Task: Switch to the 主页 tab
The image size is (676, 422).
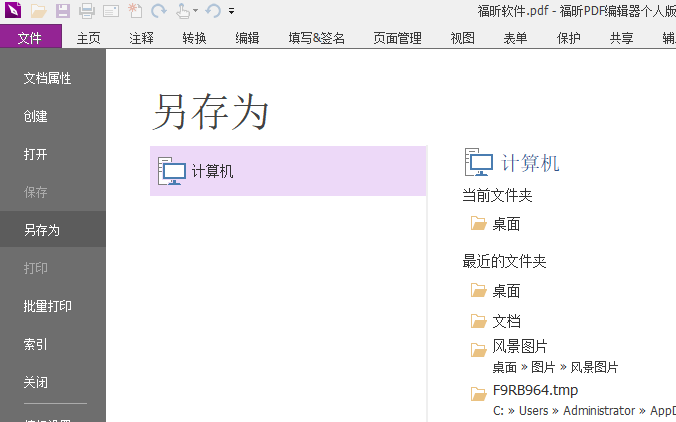Action: click(x=88, y=38)
